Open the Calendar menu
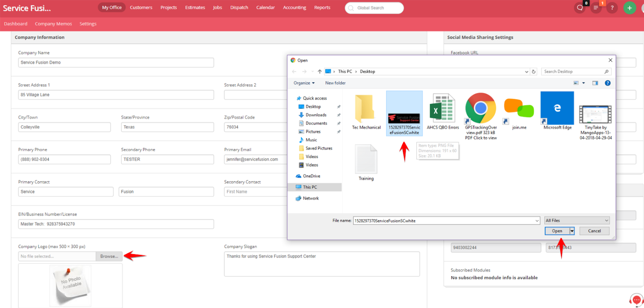The width and height of the screenshot is (644, 308). click(x=265, y=8)
